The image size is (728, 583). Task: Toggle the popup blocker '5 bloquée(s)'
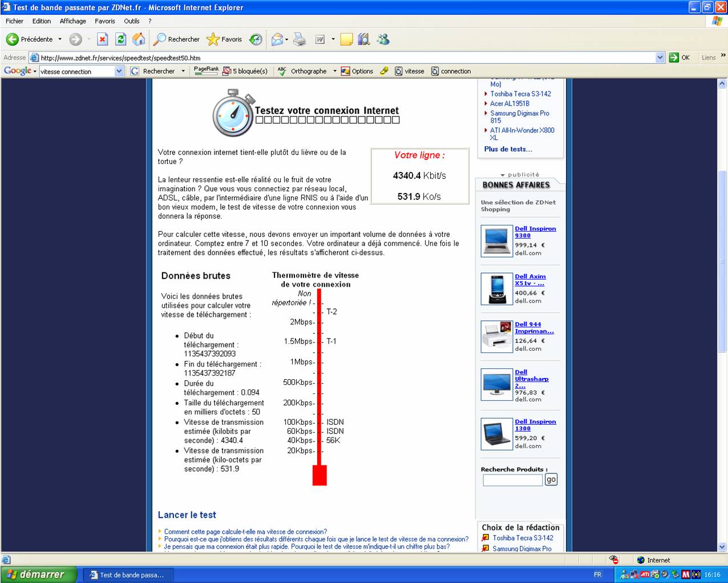[245, 71]
